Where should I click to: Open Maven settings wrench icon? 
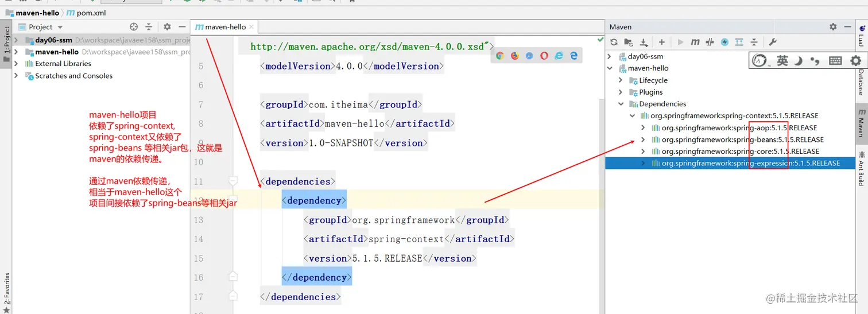[772, 42]
